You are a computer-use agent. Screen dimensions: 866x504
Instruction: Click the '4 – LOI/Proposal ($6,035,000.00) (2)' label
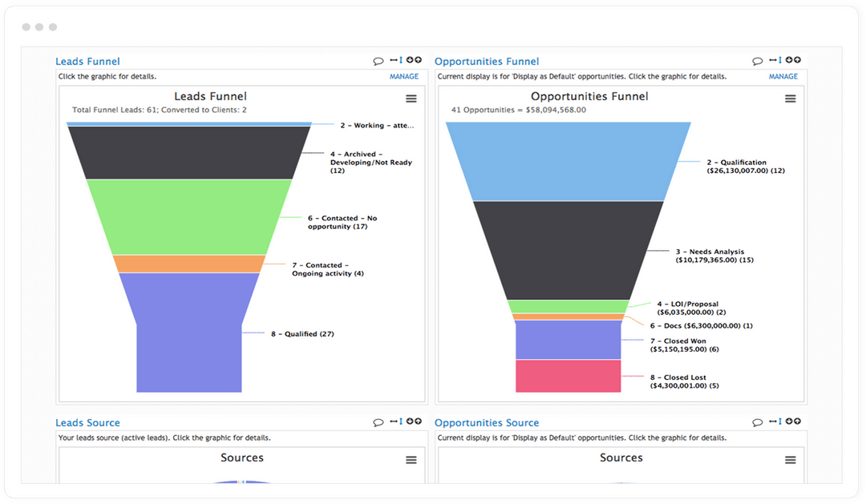[x=691, y=308]
